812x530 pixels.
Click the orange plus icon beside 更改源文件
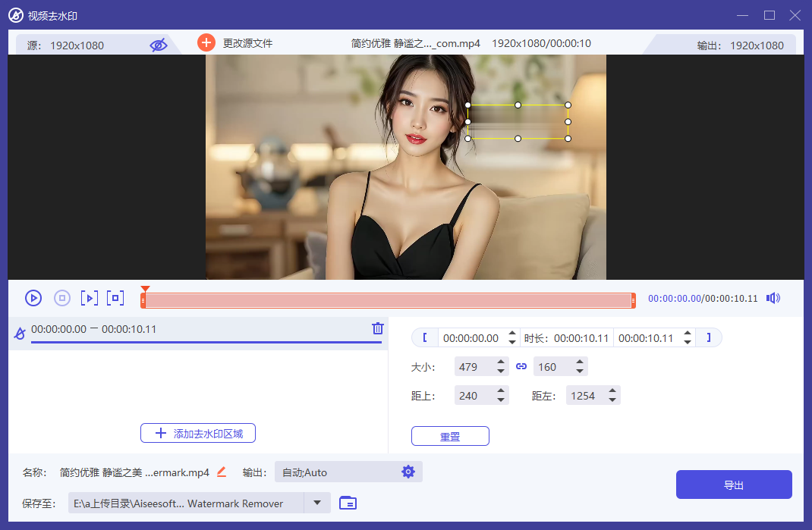pos(206,42)
